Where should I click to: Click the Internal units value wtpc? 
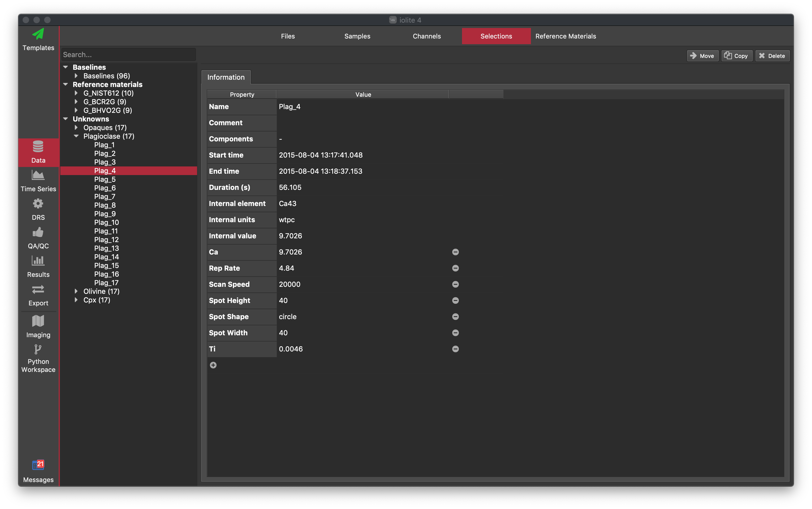click(x=287, y=220)
